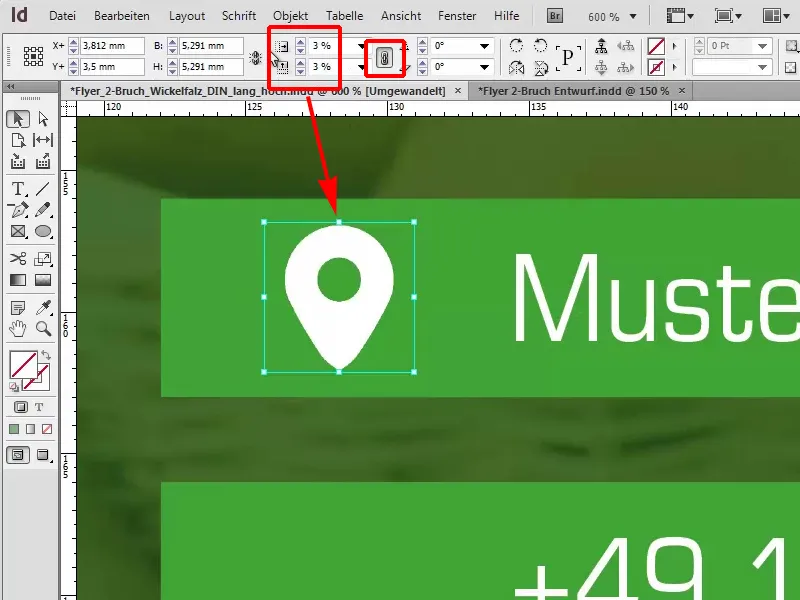Select the Zoom magnifier tool
Viewport: 800px width, 600px height.
click(x=43, y=329)
